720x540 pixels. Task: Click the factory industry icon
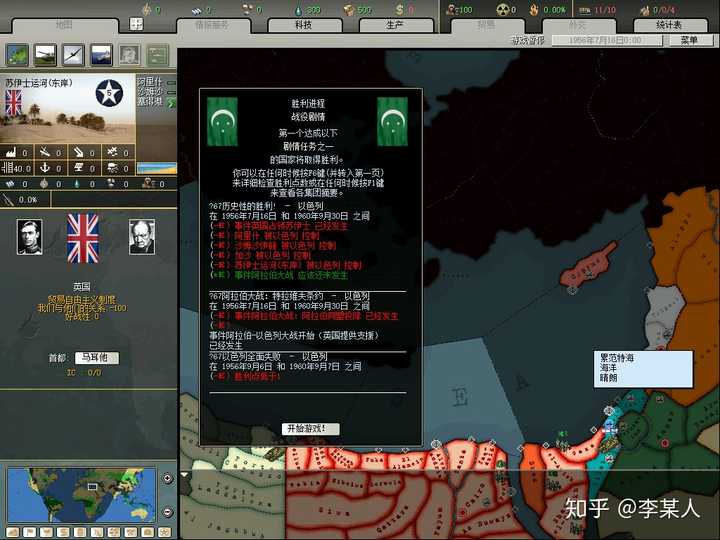[11, 152]
